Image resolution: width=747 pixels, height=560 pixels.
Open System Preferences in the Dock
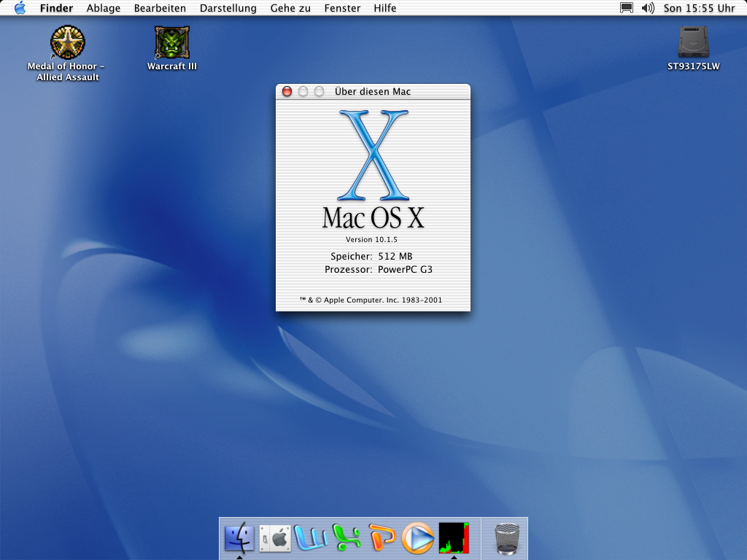(x=275, y=539)
